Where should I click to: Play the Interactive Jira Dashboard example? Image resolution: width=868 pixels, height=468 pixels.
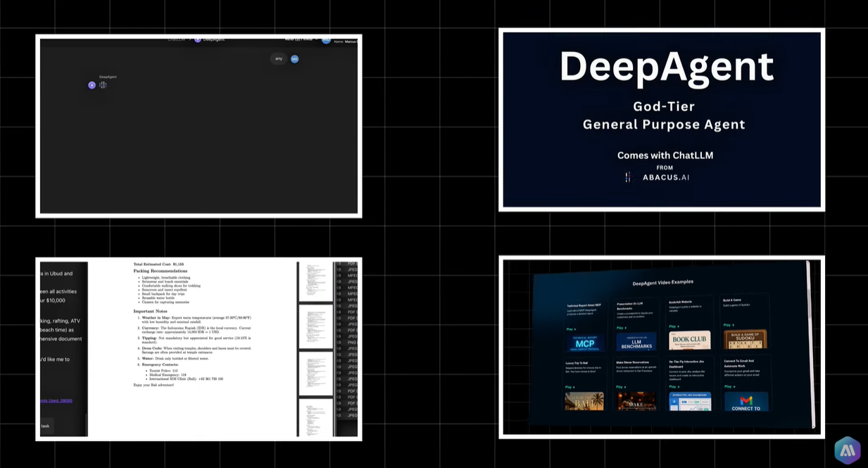[673, 386]
